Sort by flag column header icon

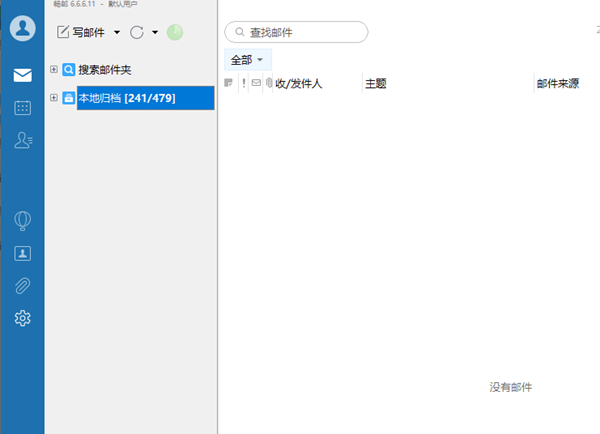[x=228, y=83]
